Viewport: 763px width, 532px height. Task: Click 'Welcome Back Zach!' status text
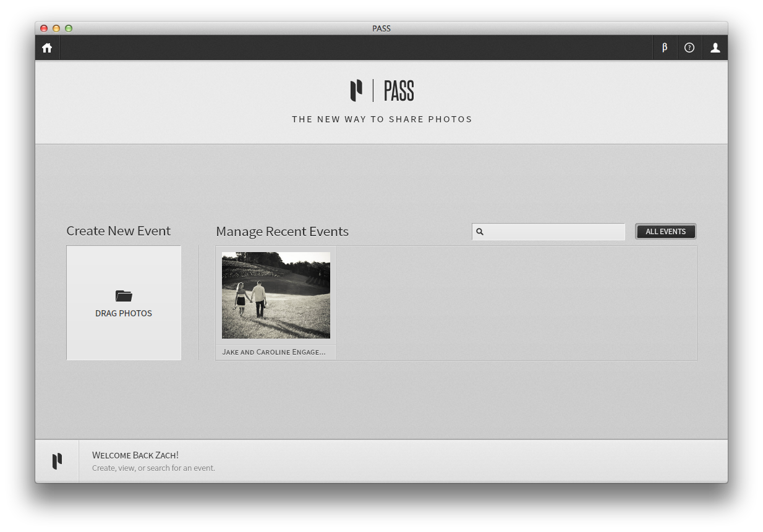coord(135,455)
